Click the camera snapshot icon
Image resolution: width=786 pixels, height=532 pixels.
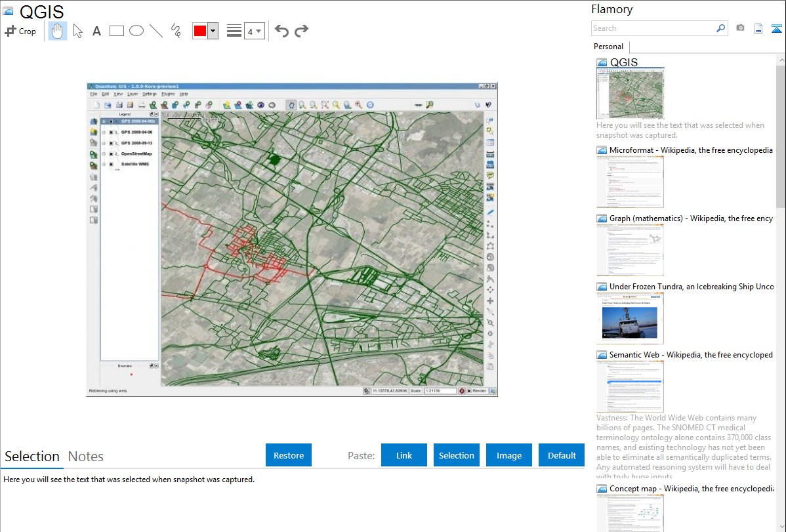click(740, 28)
